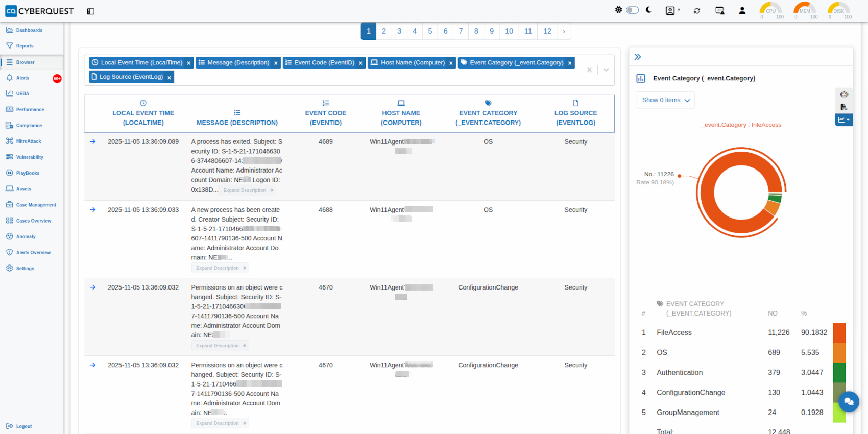Screen dimensions: 868x434
Task: Expand Description for event 4689
Action: (248, 190)
